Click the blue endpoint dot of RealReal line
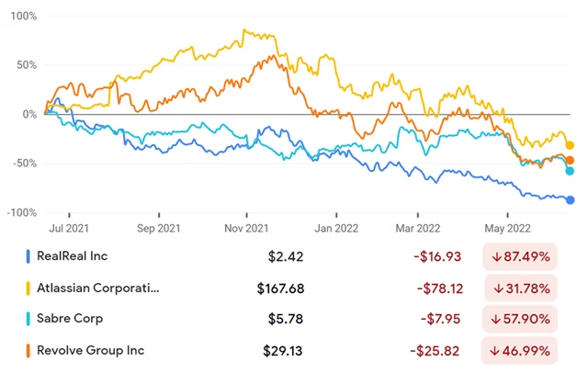The width and height of the screenshot is (588, 373). 570,200
